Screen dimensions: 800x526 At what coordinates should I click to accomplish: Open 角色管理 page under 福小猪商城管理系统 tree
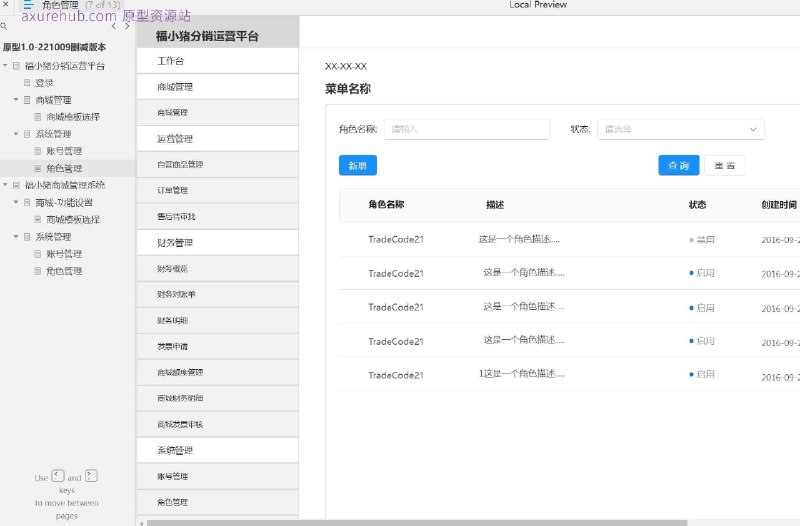pos(64,271)
